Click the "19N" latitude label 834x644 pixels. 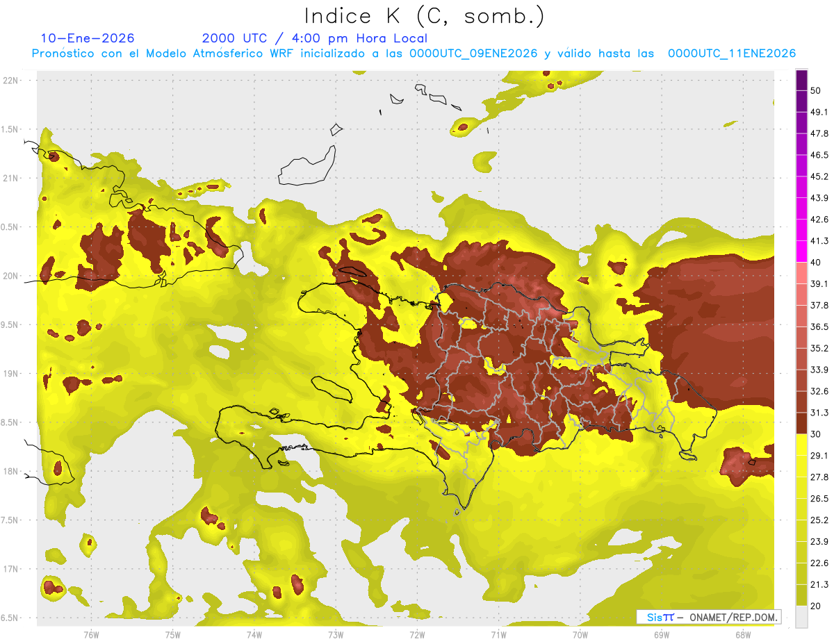tap(11, 374)
